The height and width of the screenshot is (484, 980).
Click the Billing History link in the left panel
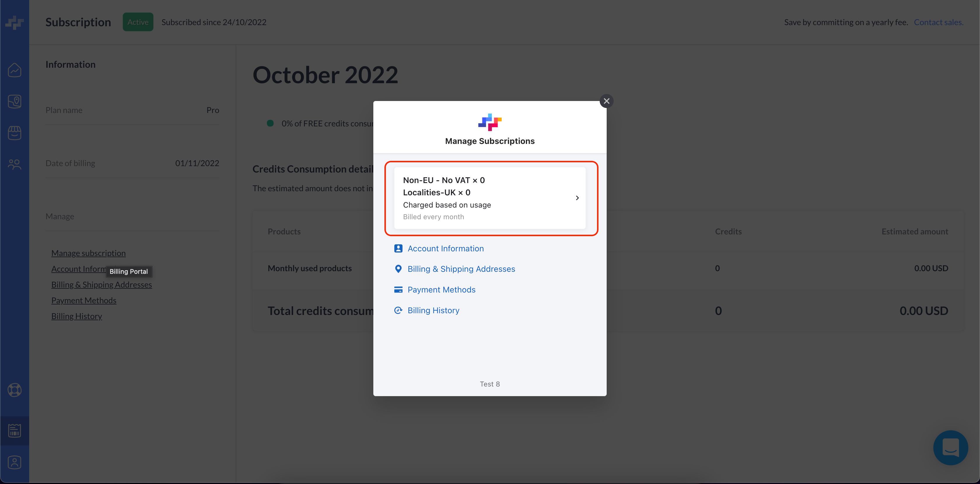pos(76,316)
